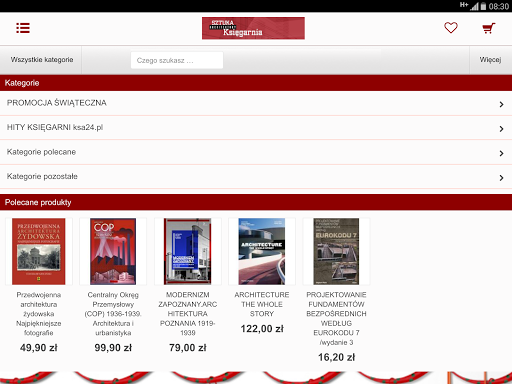Open Architecture The Whole Story cover
Viewport: 512px width, 384px height.
(x=262, y=251)
